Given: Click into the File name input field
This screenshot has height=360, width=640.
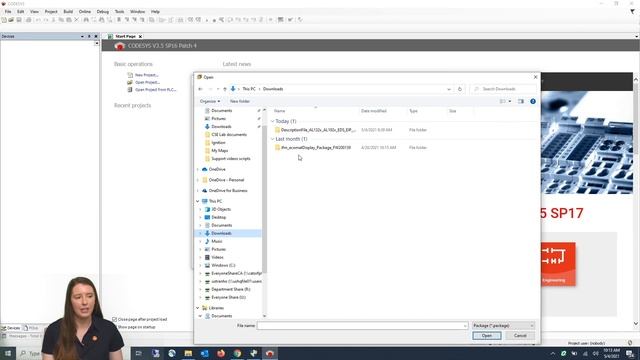Looking at the screenshot, I should [362, 325].
